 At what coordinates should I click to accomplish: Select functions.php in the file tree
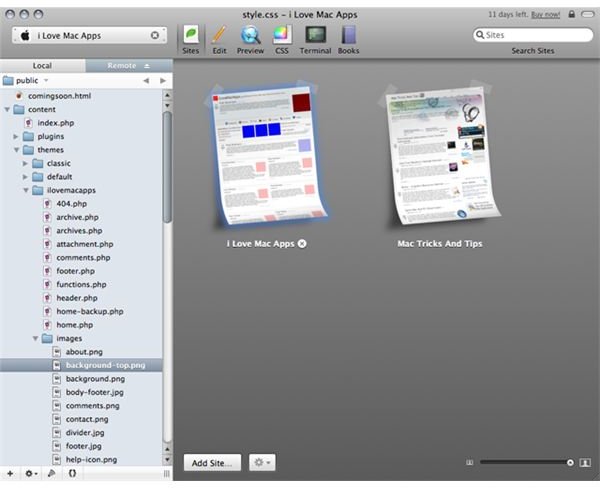click(81, 284)
